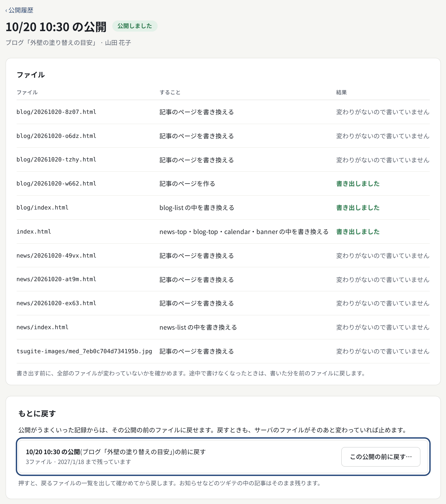Click news-top・blog-top・calendar・banner action text

244,232
